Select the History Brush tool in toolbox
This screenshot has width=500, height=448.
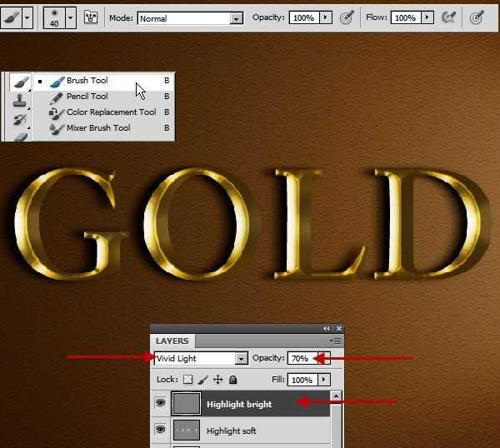click(20, 119)
